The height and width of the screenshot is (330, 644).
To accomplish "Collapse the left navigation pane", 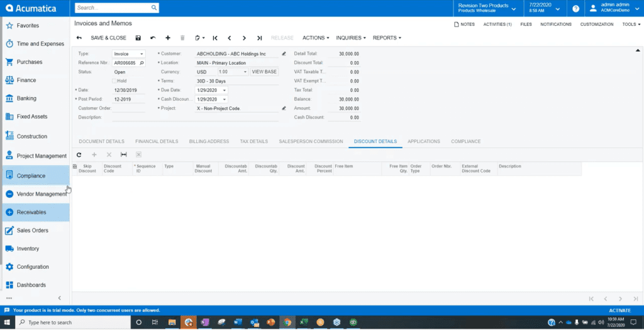I will [59, 298].
